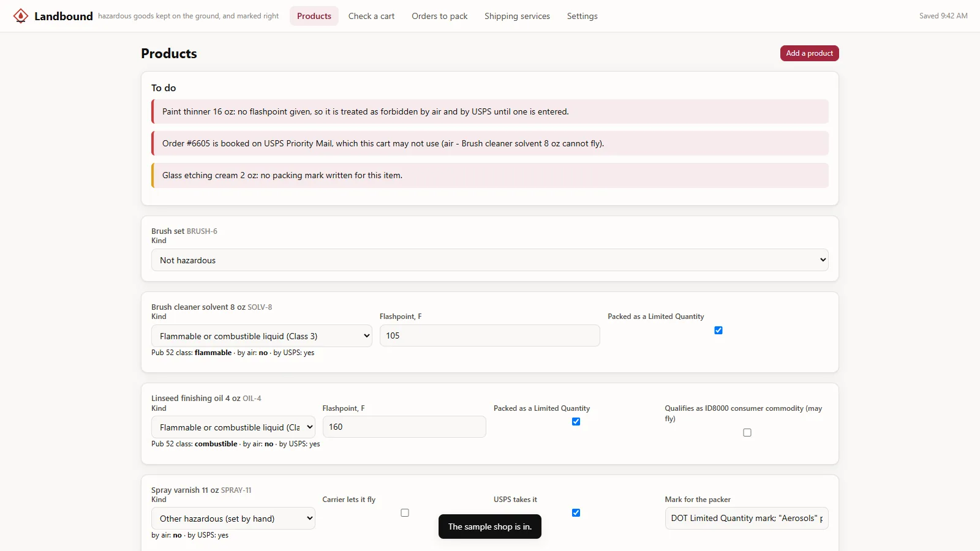The height and width of the screenshot is (551, 980).
Task: Click the Landbound app title
Action: (x=64, y=16)
